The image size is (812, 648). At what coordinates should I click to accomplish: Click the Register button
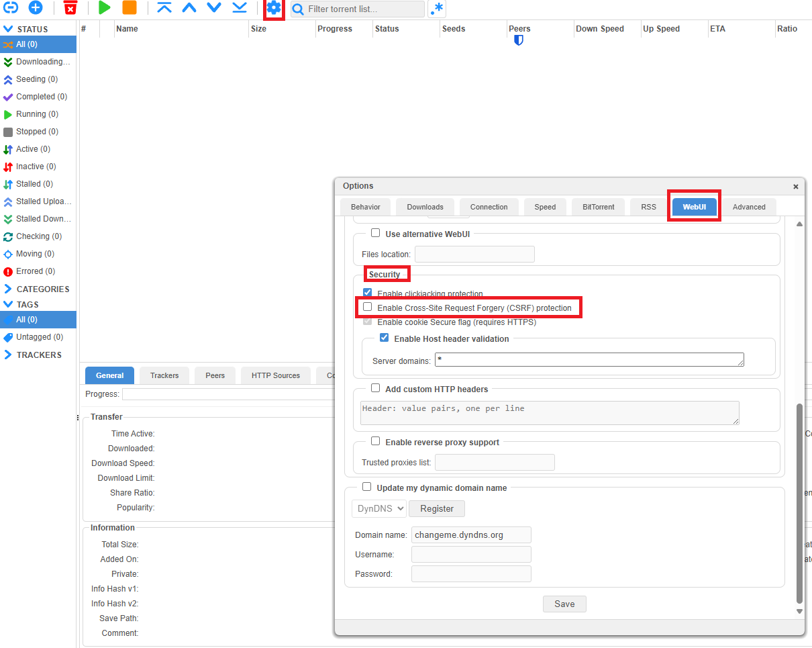[x=437, y=508]
